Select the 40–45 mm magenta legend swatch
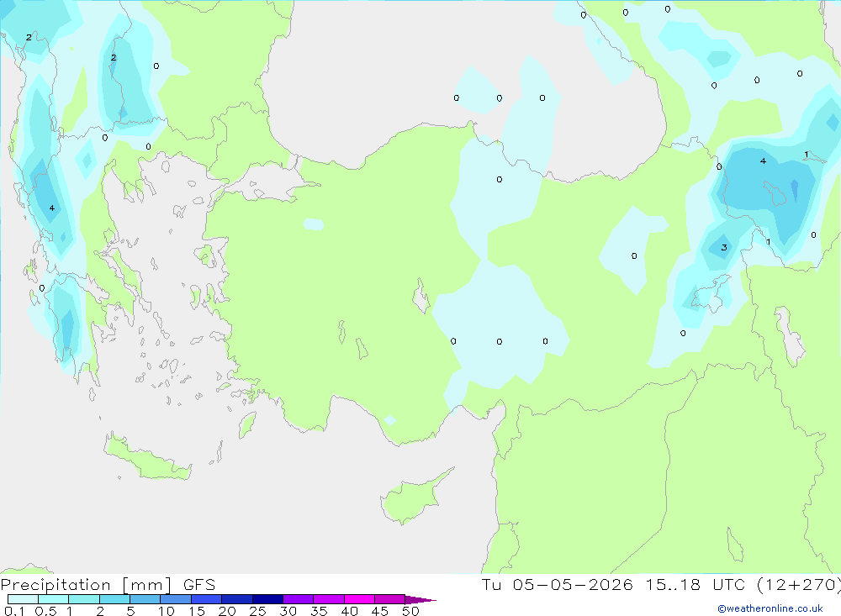The image size is (841, 616). tap(359, 599)
